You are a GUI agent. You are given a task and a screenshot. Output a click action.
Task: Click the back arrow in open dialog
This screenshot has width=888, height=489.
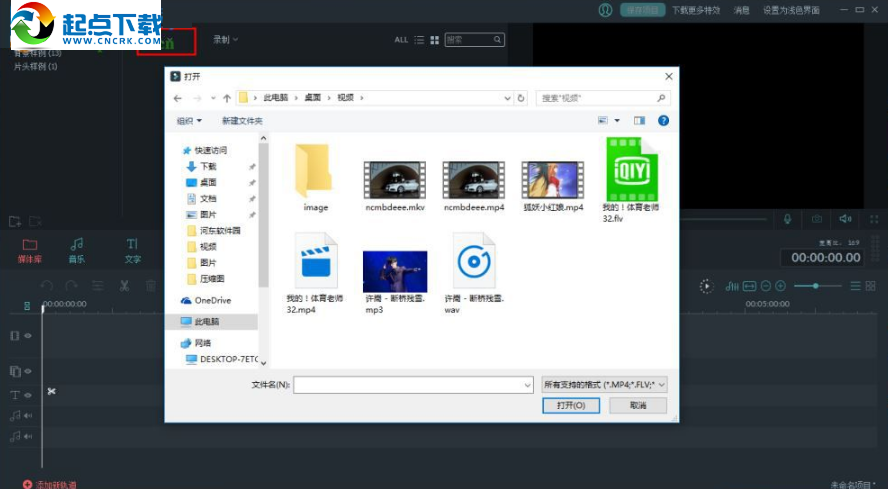[x=178, y=98]
